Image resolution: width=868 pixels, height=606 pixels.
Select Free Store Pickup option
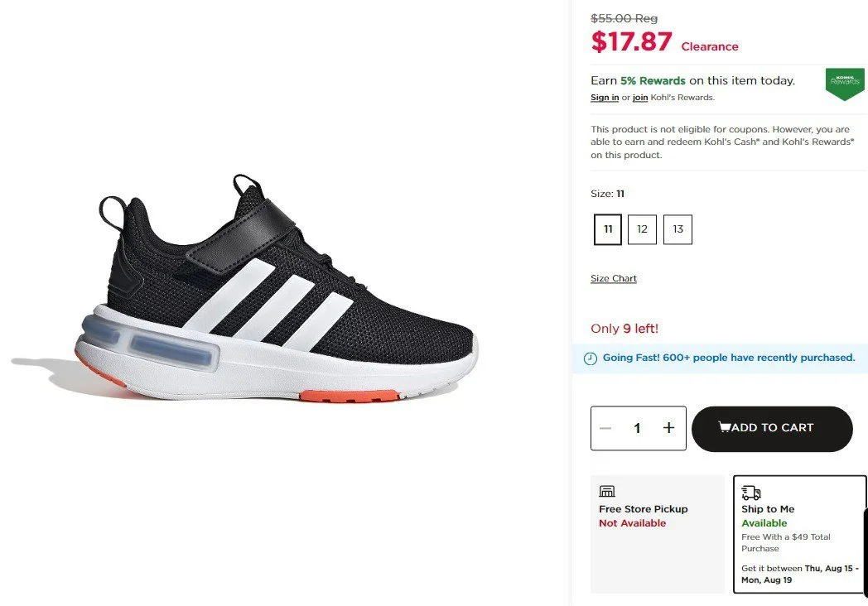pos(658,534)
